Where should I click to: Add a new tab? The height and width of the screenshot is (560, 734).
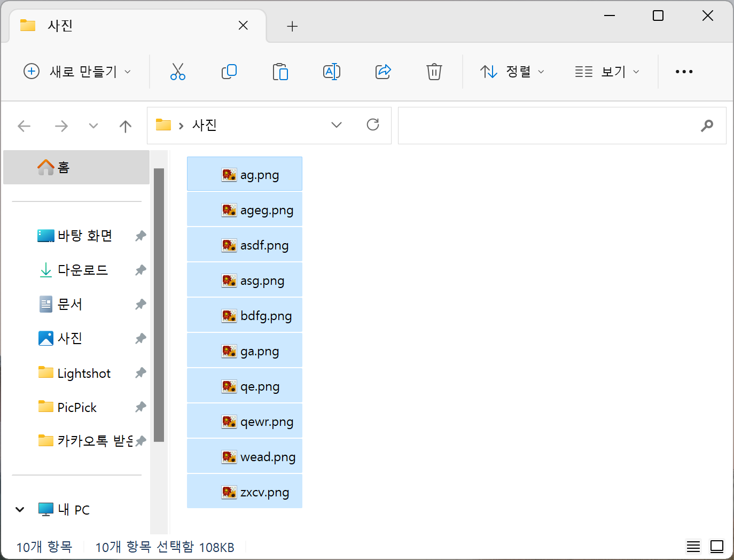coord(292,26)
